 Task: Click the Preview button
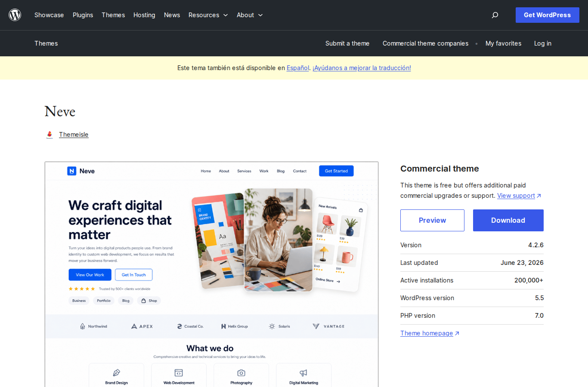432,220
